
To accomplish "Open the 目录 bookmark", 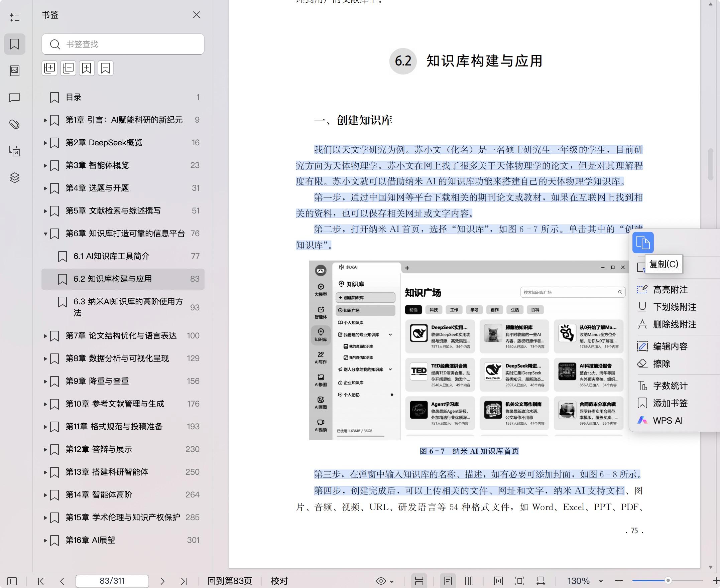I will tap(123, 97).
